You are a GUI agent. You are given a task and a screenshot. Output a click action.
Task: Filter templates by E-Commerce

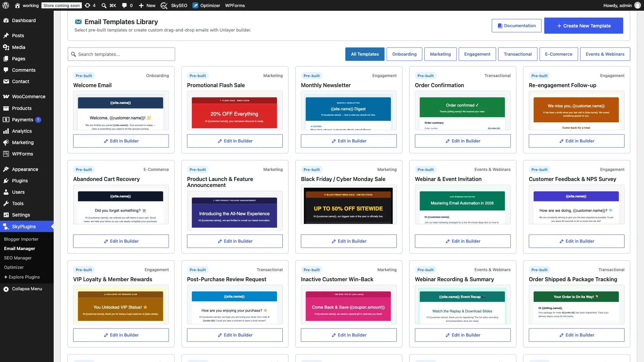(558, 54)
